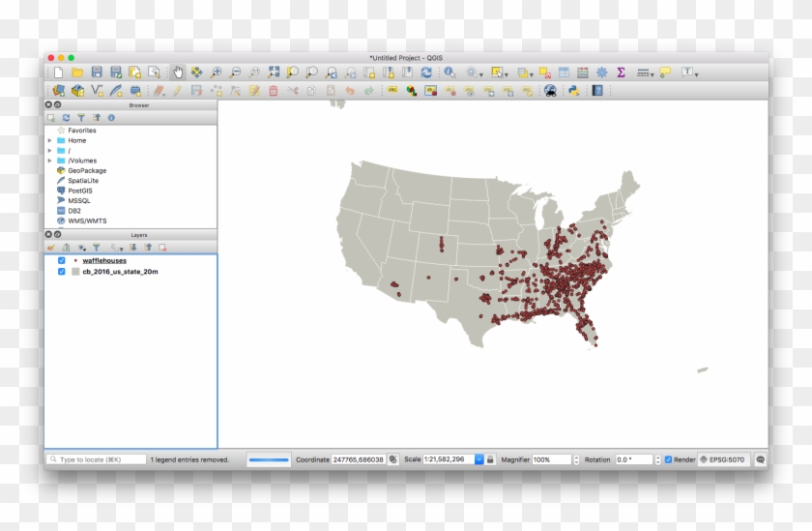This screenshot has height=531, width=812.
Task: Refresh the map canvas
Action: click(x=426, y=73)
